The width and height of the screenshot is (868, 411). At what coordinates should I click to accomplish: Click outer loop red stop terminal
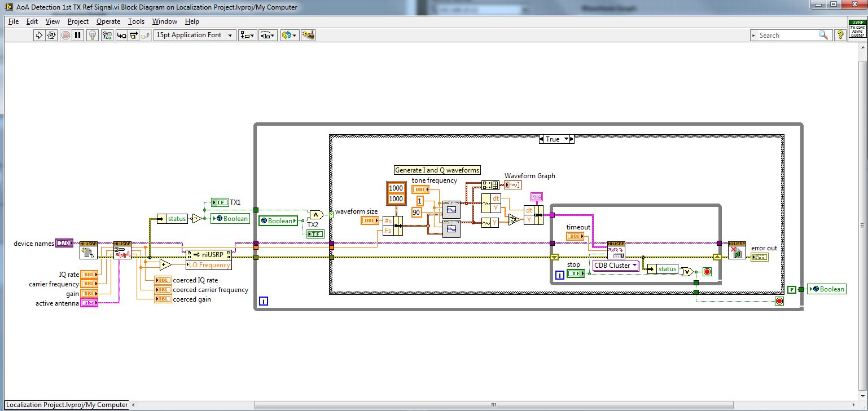779,301
